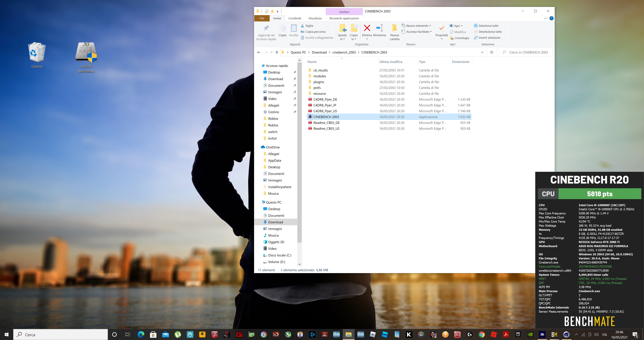Expand address bar history dropdown
The image size is (644, 340).
point(482,52)
